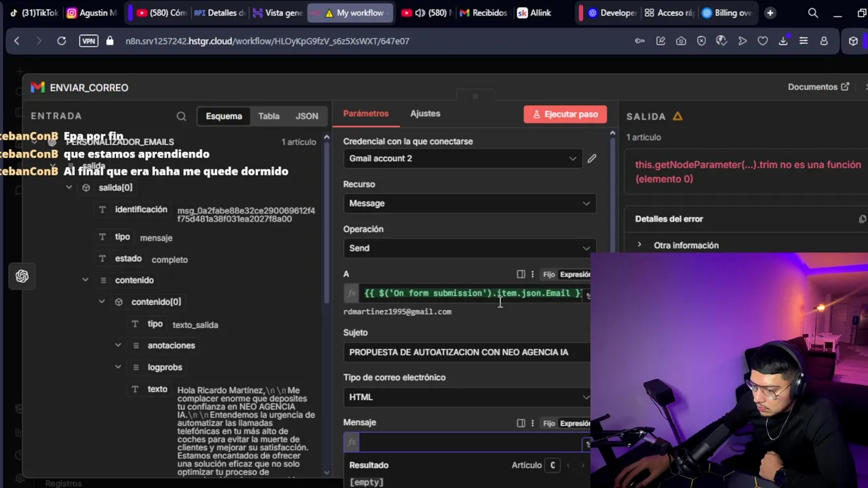This screenshot has width=868, height=488.
Task: Click the panel layout icon beside A
Action: [x=521, y=274]
